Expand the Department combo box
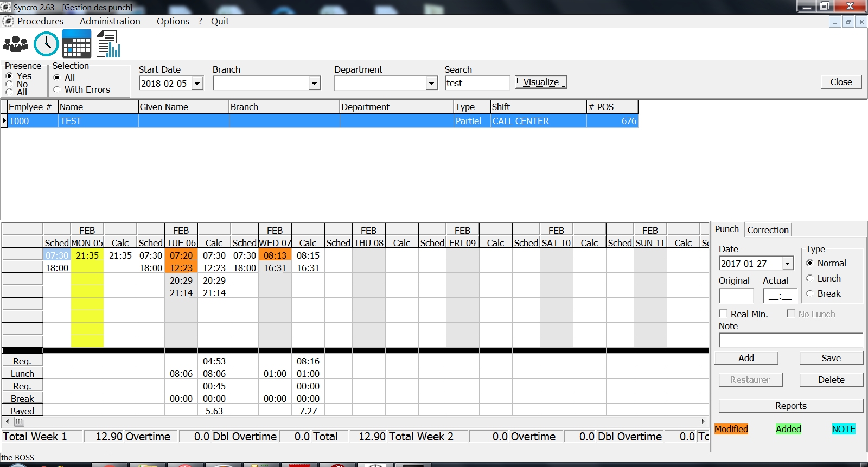Screen dimensions: 868x467 click(431, 84)
